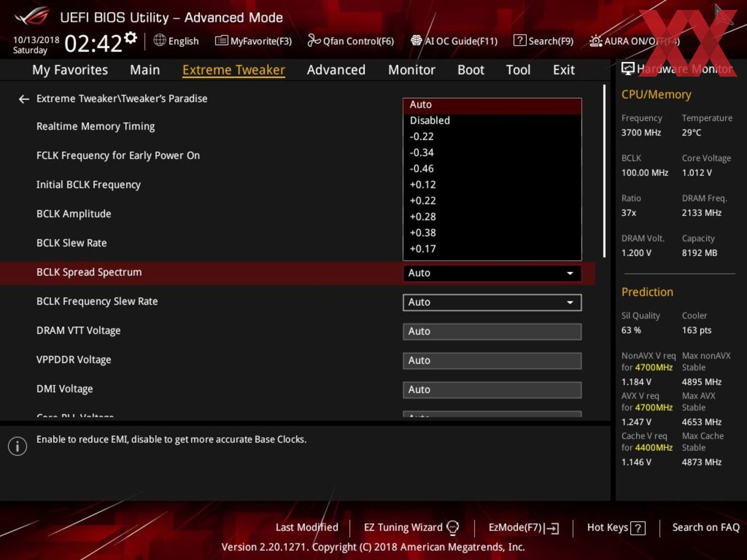Click VPPDDR Voltage input field
The image size is (747, 560).
pos(492,361)
